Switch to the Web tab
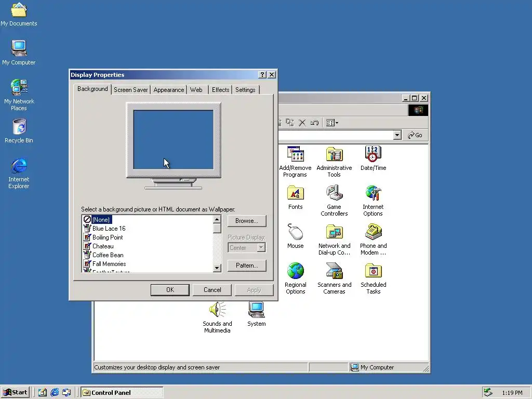This screenshot has height=399, width=532. pos(196,90)
